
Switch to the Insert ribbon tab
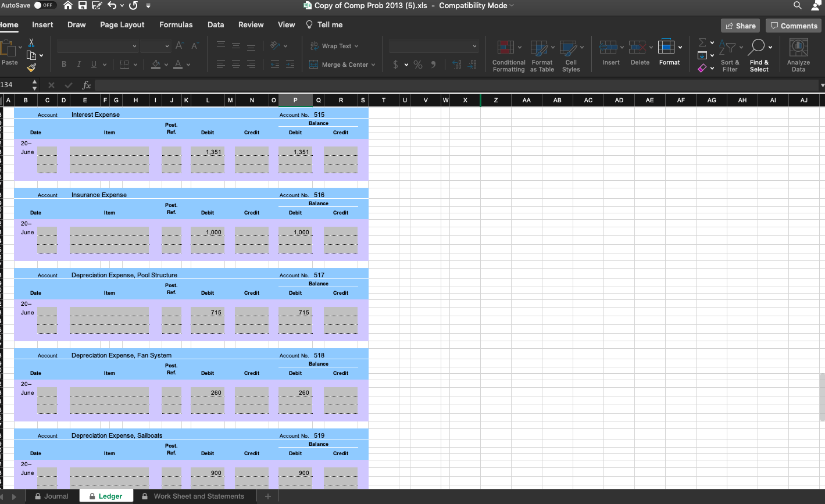click(x=42, y=24)
